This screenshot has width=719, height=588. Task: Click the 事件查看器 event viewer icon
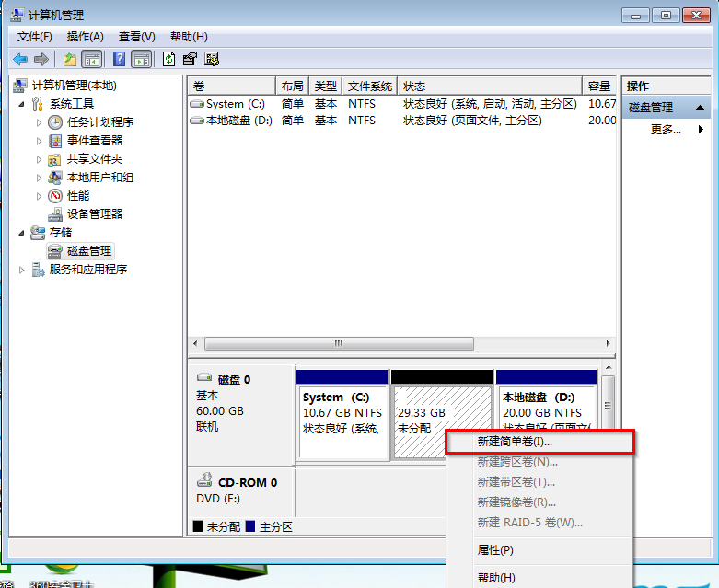(x=56, y=141)
